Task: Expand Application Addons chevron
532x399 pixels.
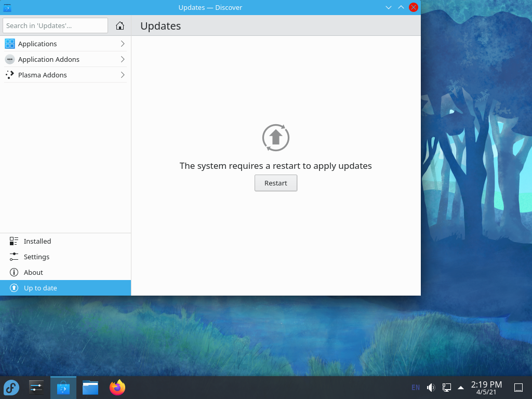Action: 123,59
